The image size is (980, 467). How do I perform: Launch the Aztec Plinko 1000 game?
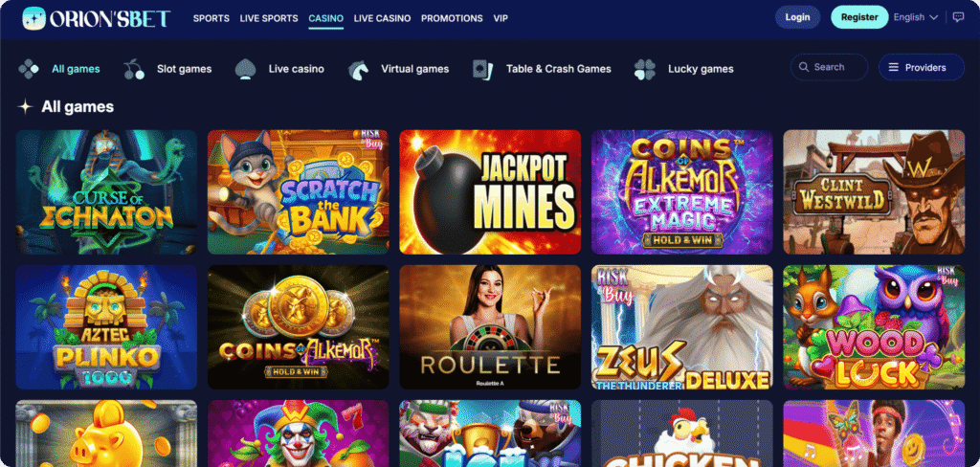point(106,327)
